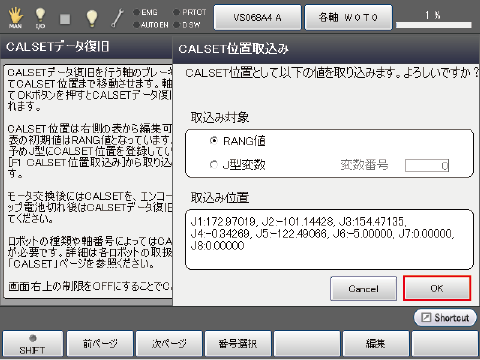
Task: Click the speed percentage bar
Action: [434, 25]
